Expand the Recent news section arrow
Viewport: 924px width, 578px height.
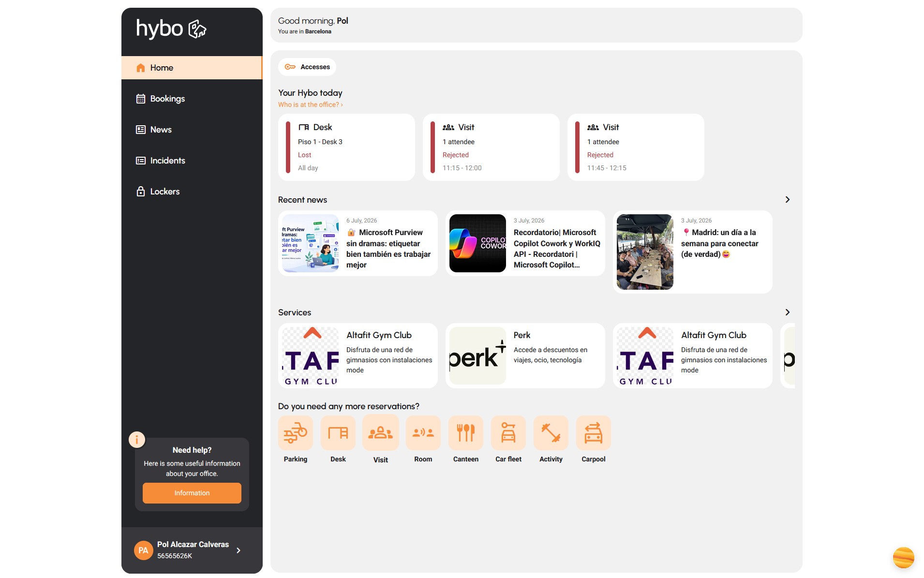pos(787,200)
